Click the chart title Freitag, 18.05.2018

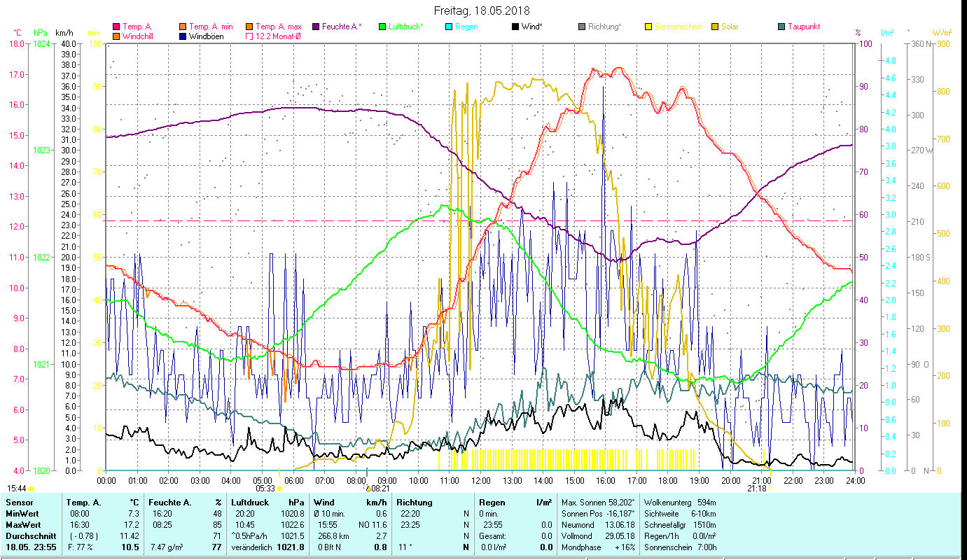482,10
